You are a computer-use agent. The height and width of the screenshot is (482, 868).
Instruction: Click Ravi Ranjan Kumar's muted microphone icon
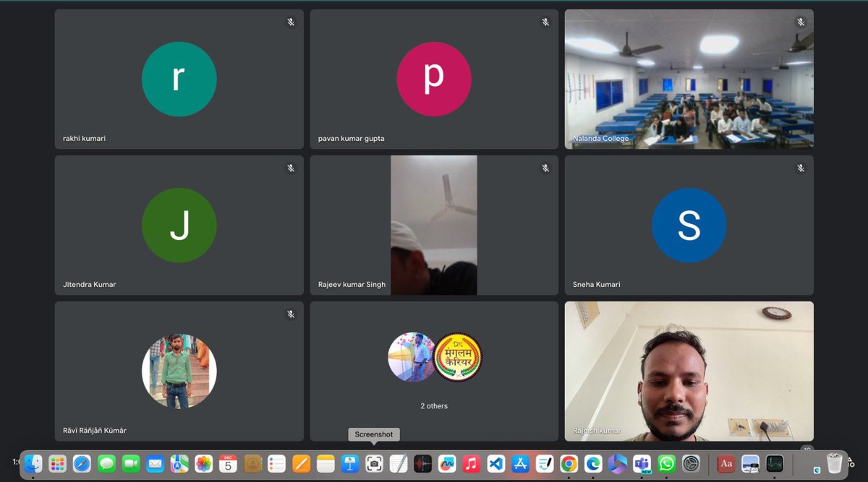[x=291, y=314]
